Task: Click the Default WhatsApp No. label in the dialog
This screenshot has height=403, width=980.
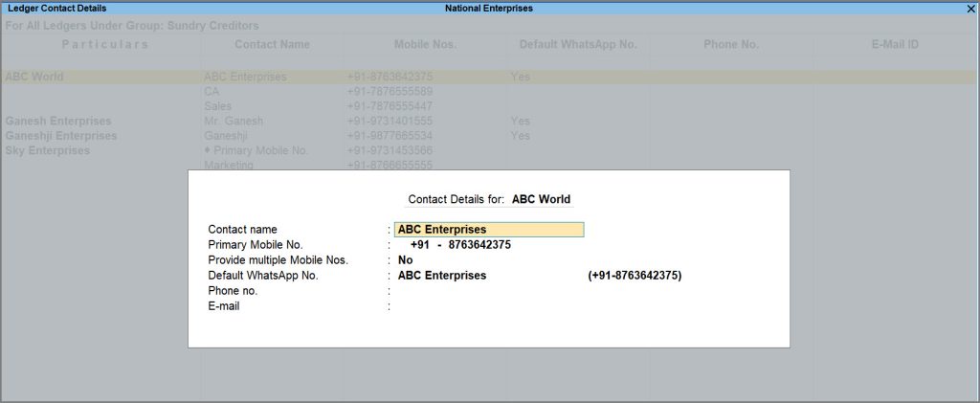Action: click(x=263, y=276)
